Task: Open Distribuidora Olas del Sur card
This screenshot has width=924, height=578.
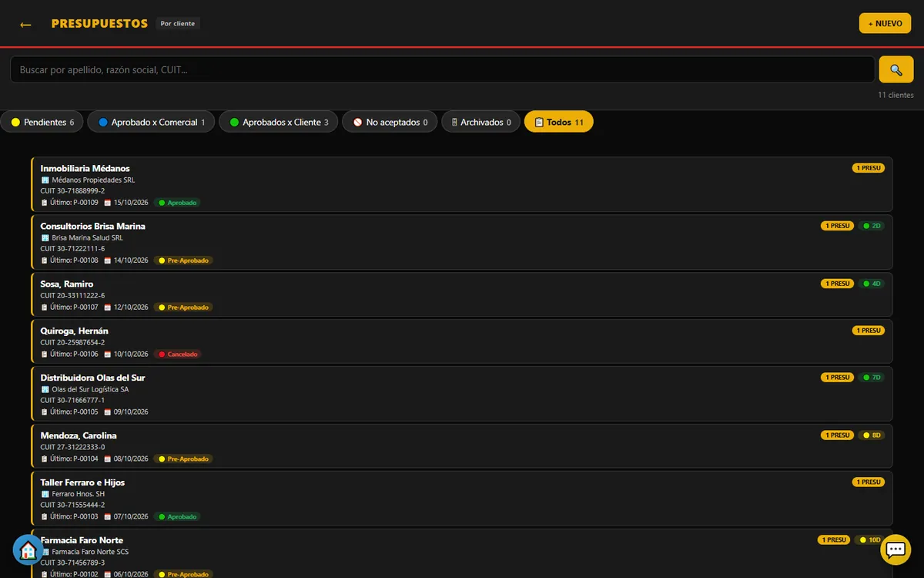Action: 462,395
